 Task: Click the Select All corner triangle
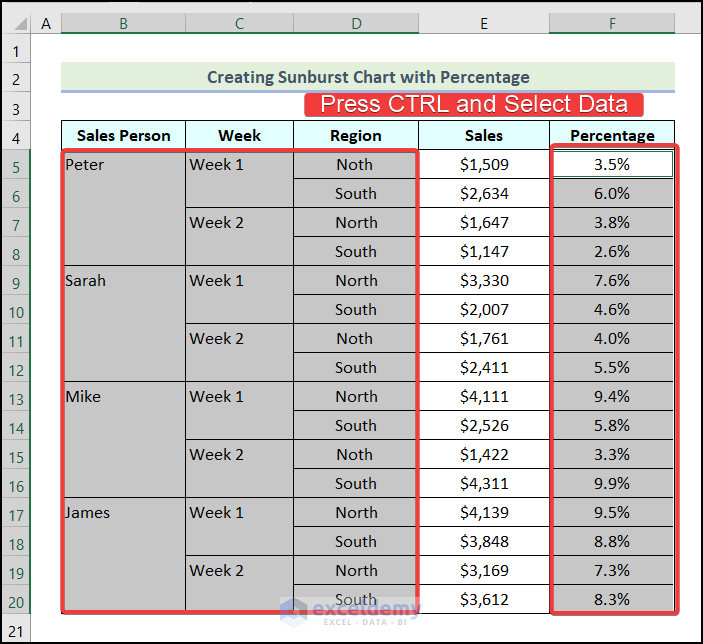[16, 22]
